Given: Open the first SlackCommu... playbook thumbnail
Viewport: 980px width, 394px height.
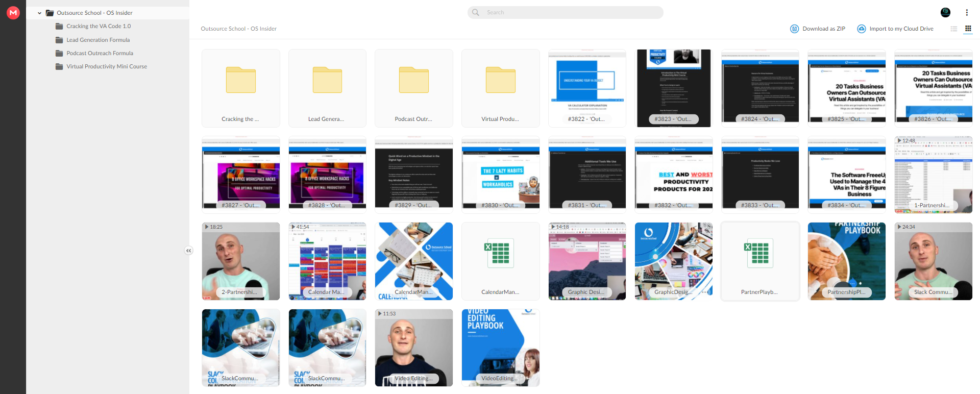Looking at the screenshot, I should click(241, 348).
